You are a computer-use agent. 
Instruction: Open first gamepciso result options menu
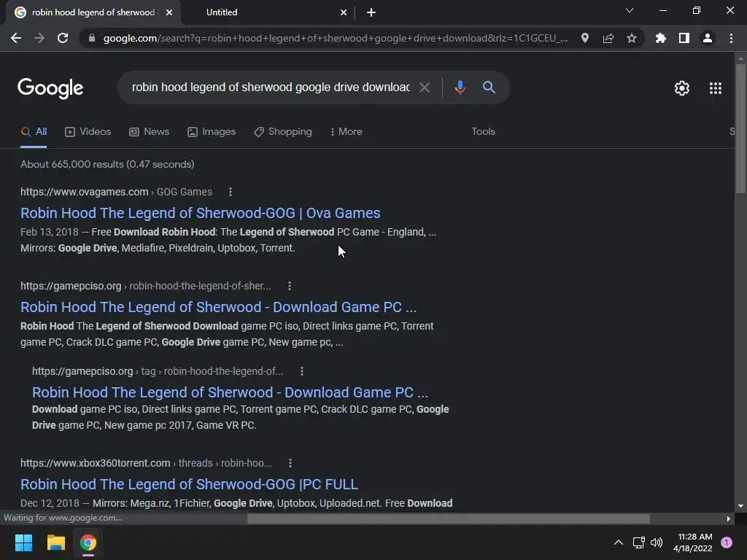click(290, 286)
